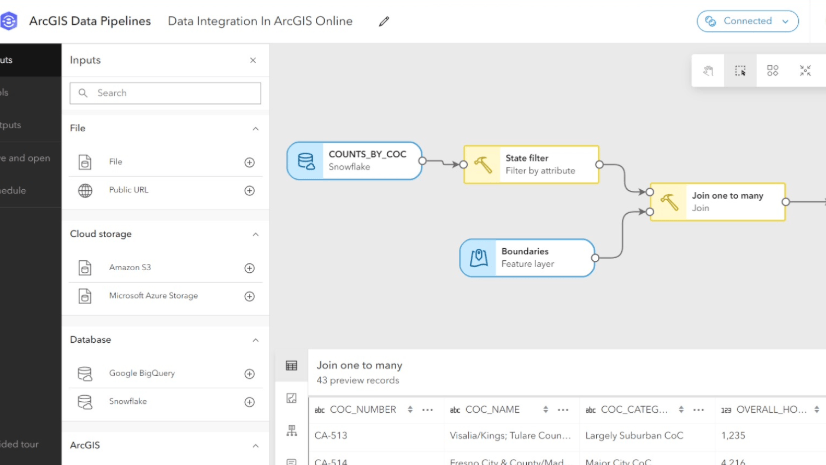The height and width of the screenshot is (465, 826).
Task: Select the State filter node
Action: (531, 164)
